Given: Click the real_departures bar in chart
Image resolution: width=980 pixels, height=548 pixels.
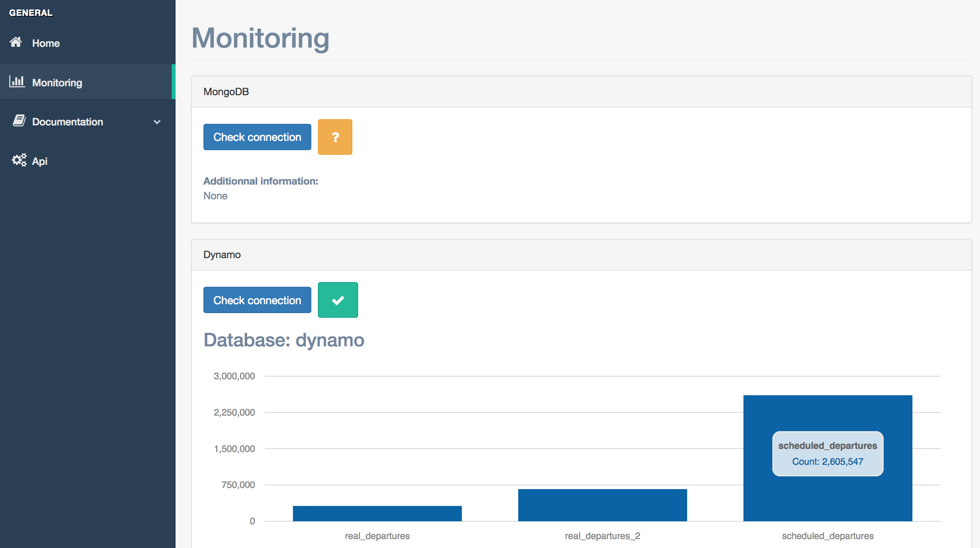Looking at the screenshot, I should pyautogui.click(x=377, y=514).
